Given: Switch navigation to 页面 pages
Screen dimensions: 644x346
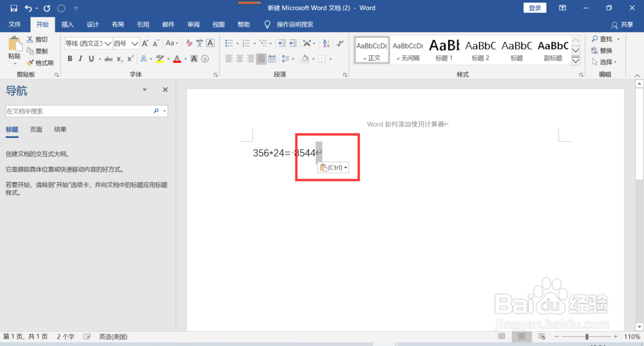Looking at the screenshot, I should (36, 130).
